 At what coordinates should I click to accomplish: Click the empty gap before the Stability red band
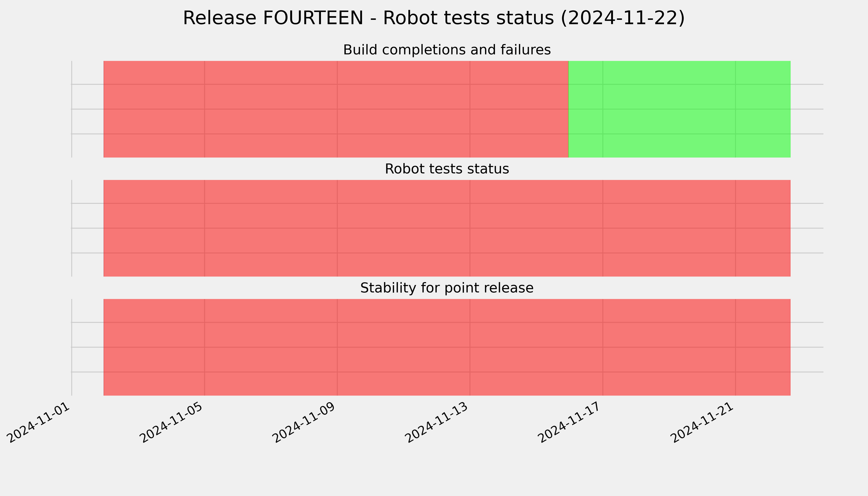coord(88,347)
